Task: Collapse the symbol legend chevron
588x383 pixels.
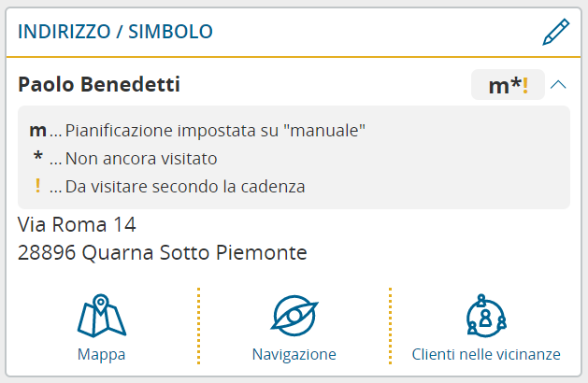Action: tap(558, 85)
